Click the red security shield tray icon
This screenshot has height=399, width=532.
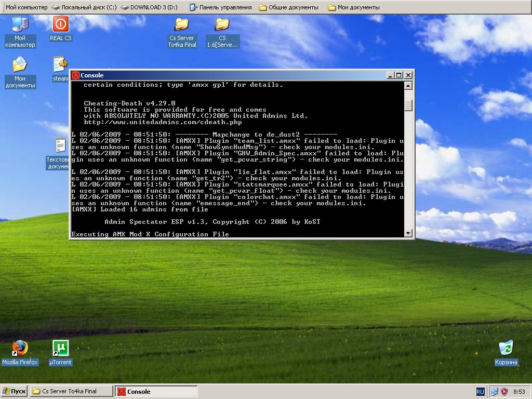coord(504,392)
